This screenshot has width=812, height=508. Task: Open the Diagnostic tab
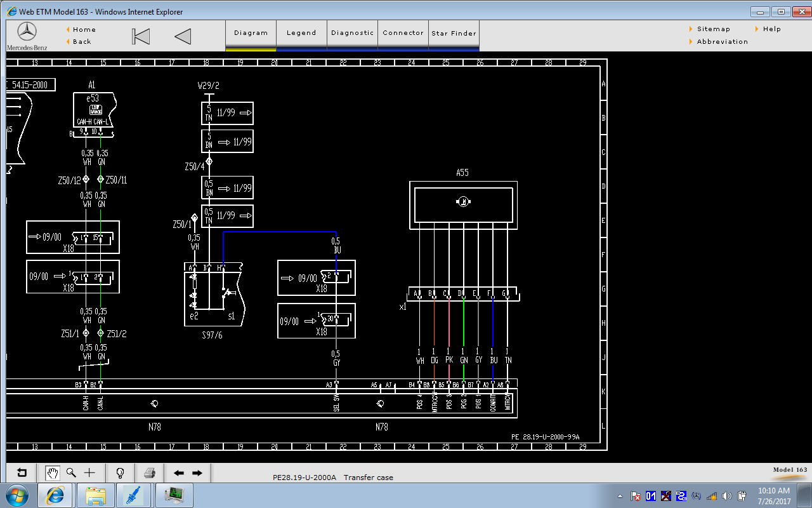click(x=352, y=33)
